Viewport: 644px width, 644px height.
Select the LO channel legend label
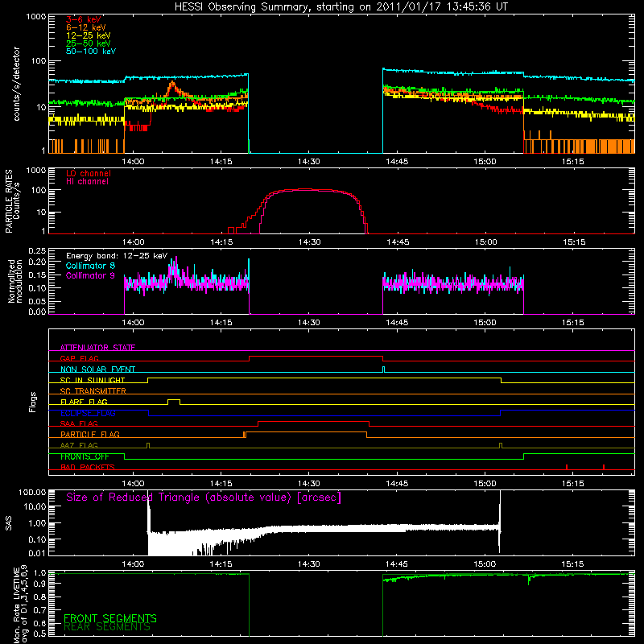89,173
